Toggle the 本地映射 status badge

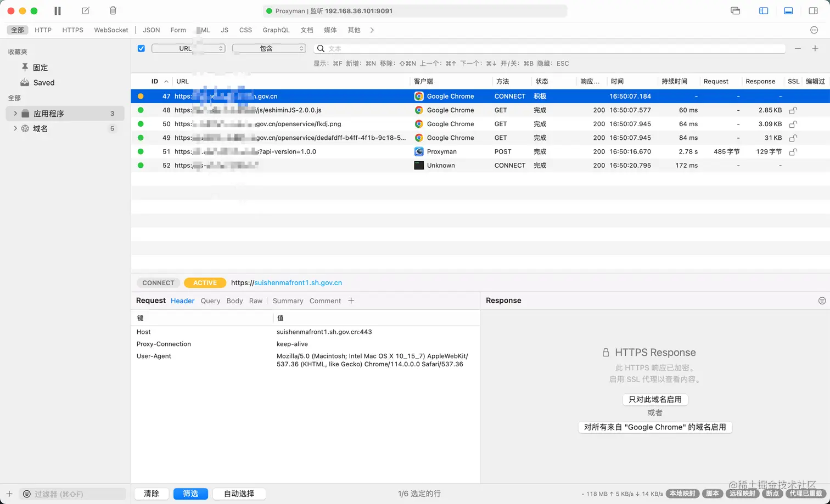(683, 494)
